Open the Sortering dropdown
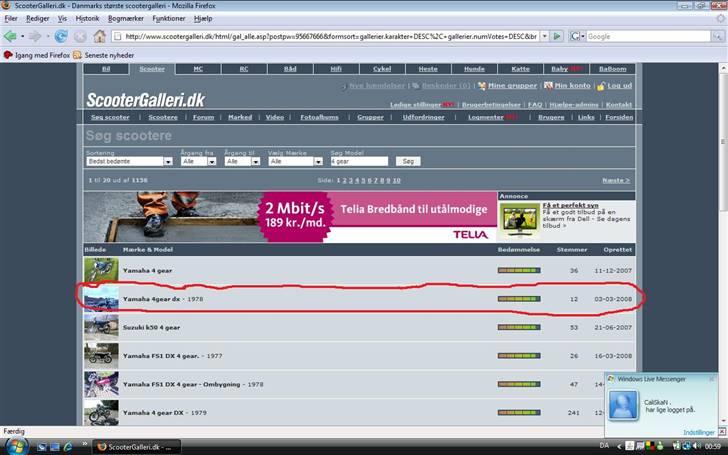 point(129,161)
